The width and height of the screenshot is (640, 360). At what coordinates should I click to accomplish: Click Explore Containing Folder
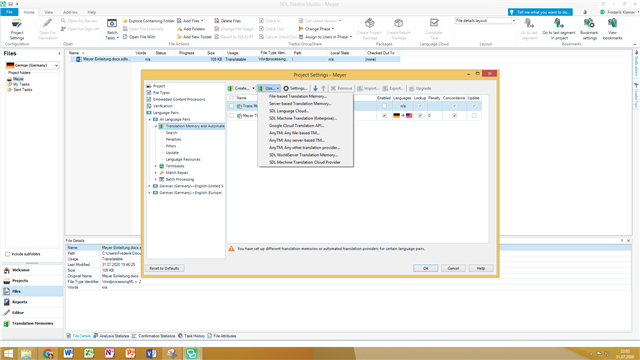tap(149, 21)
